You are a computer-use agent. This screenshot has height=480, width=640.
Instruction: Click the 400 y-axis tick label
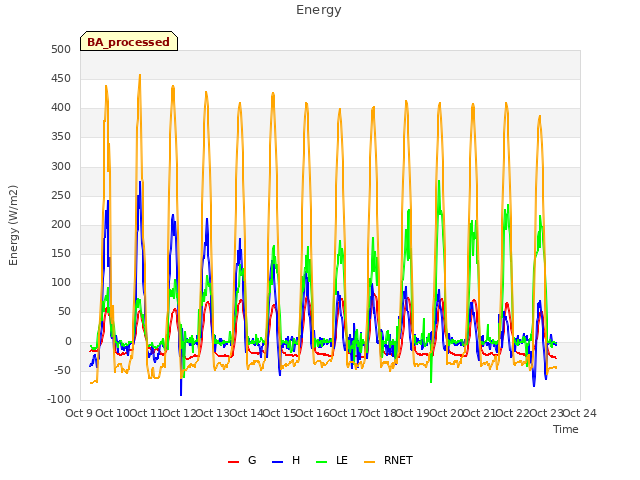coord(61,108)
